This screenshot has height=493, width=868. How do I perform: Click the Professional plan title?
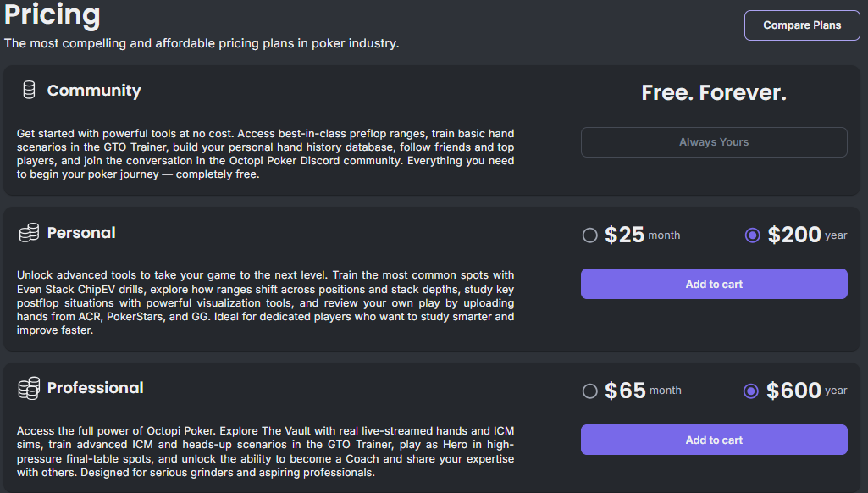click(x=96, y=389)
